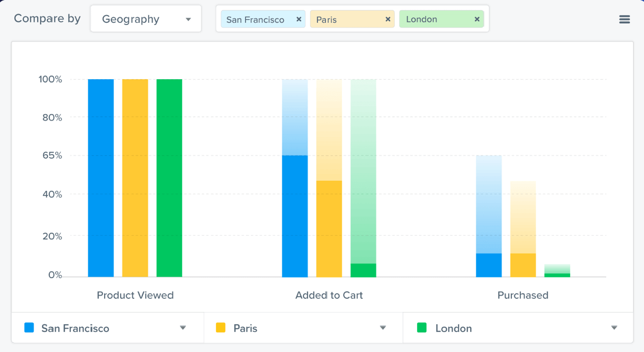This screenshot has height=352, width=644.
Task: Click the 100% y-axis label
Action: (50, 80)
